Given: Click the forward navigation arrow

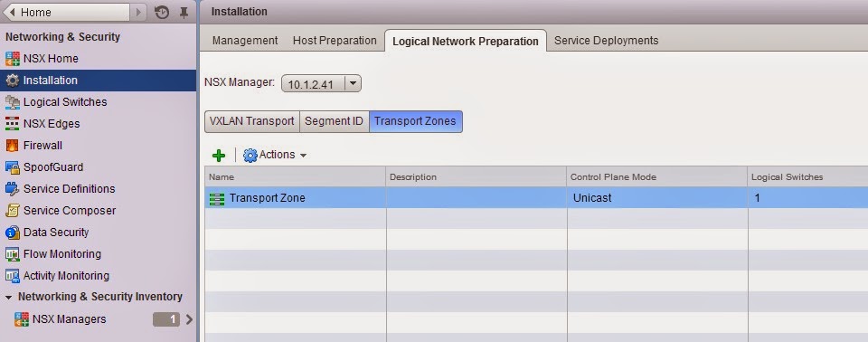Looking at the screenshot, I should pyautogui.click(x=138, y=12).
